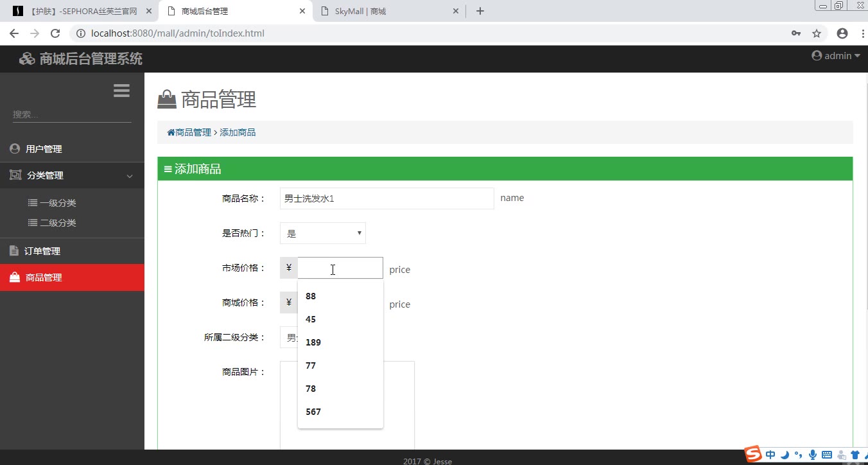868x465 pixels.
Task: Click the home icon in breadcrumb
Action: tap(171, 132)
